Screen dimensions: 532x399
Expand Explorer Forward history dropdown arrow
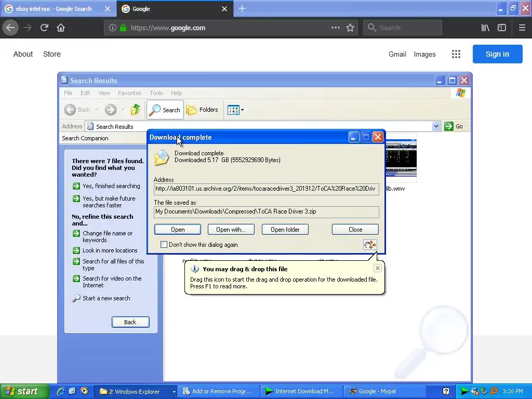pyautogui.click(x=123, y=110)
